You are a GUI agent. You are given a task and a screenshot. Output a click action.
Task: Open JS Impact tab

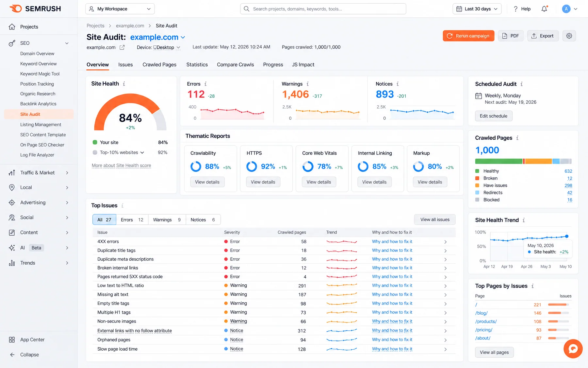(303, 65)
